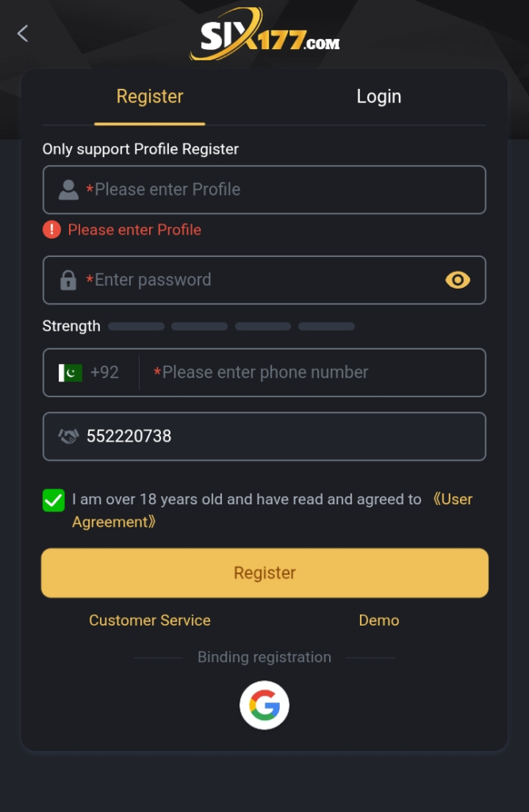Uncheck the over 18 agreement checkbox
This screenshot has height=812, width=529.
click(x=53, y=500)
